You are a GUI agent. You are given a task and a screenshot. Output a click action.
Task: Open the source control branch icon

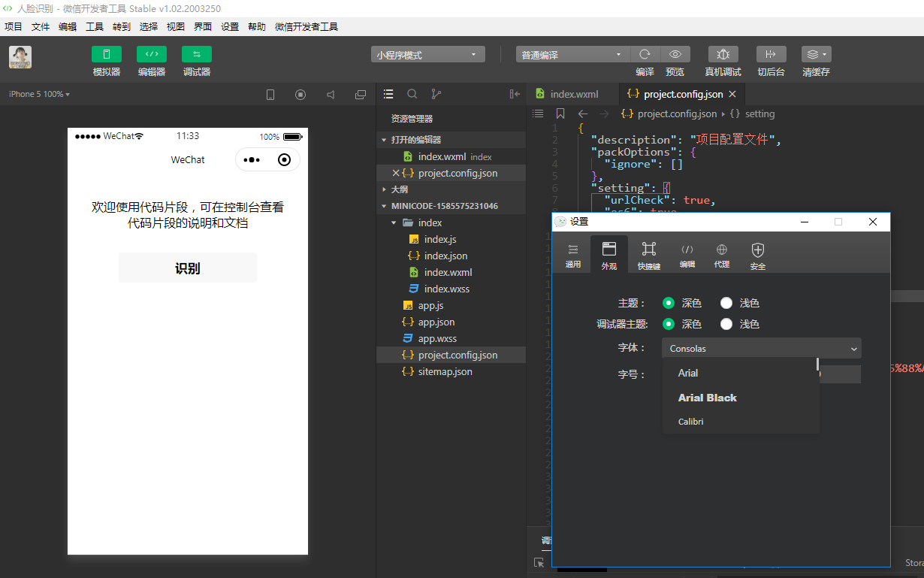(x=436, y=94)
